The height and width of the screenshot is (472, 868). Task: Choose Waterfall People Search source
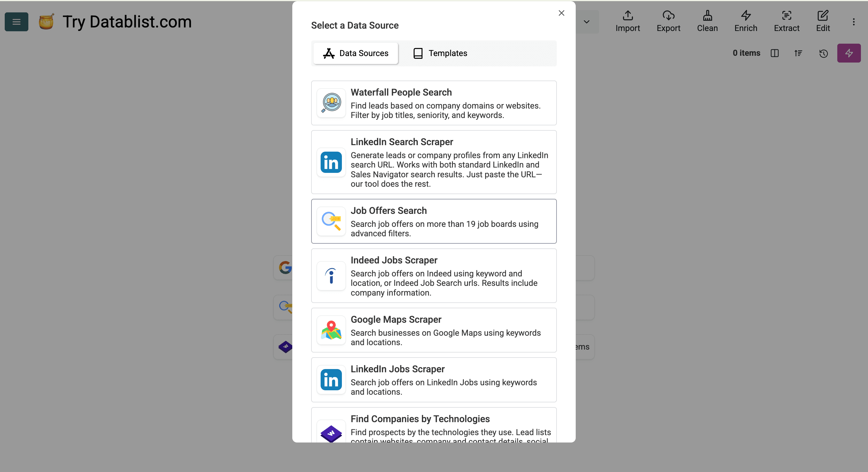tap(434, 103)
